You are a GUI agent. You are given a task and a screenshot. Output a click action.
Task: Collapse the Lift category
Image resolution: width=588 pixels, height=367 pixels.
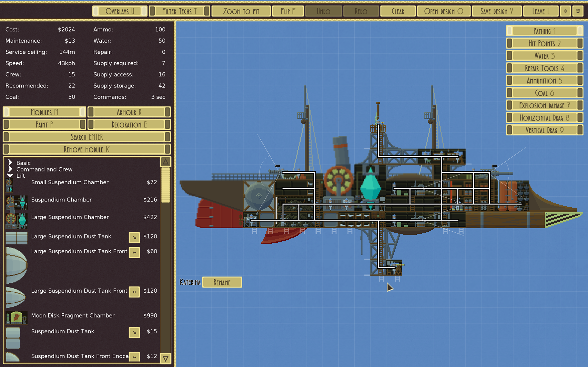tap(10, 176)
